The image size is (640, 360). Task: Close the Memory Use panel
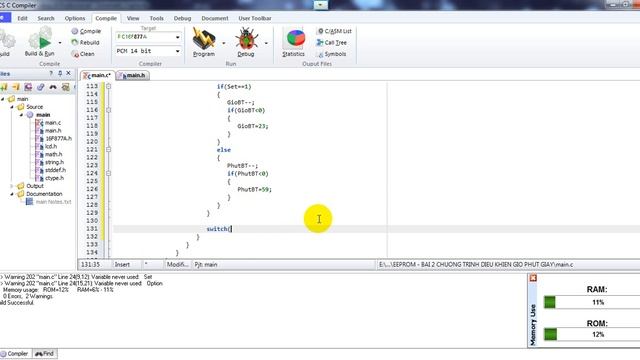point(533,278)
